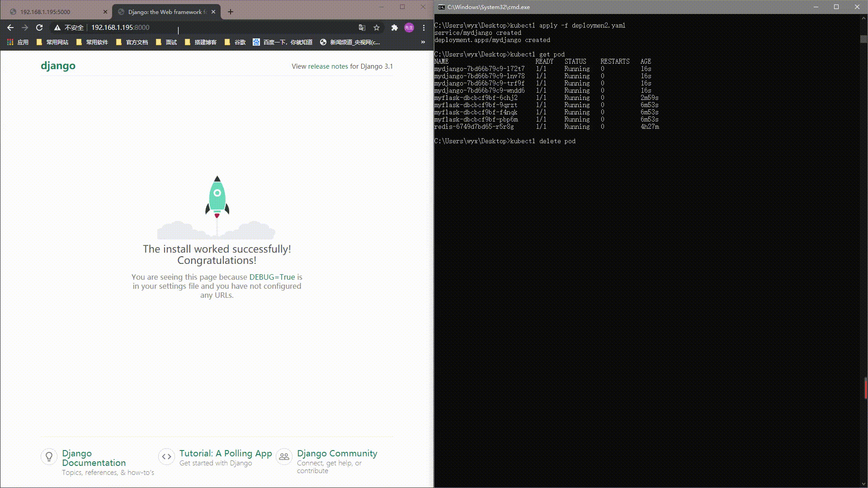Open Tutorial: A Polling App link
This screenshot has height=488, width=868.
225,453
